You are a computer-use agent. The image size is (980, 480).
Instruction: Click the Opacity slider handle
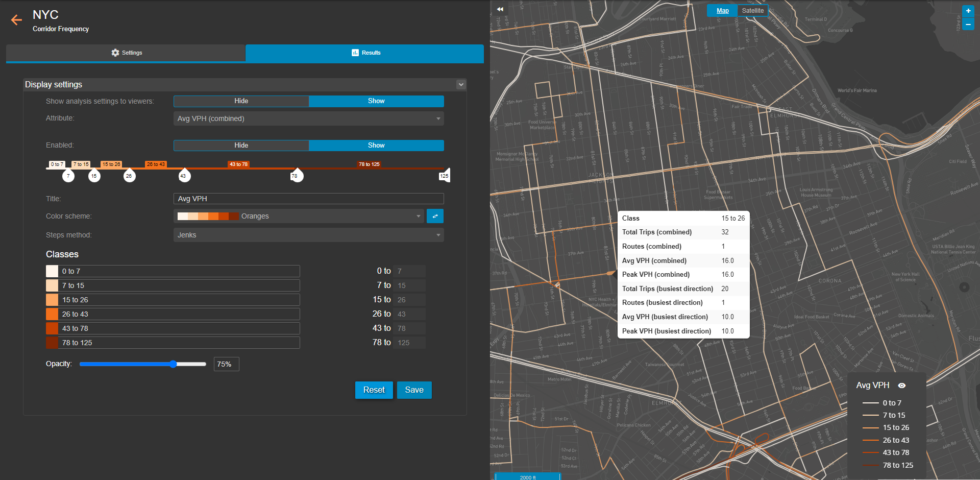(173, 364)
